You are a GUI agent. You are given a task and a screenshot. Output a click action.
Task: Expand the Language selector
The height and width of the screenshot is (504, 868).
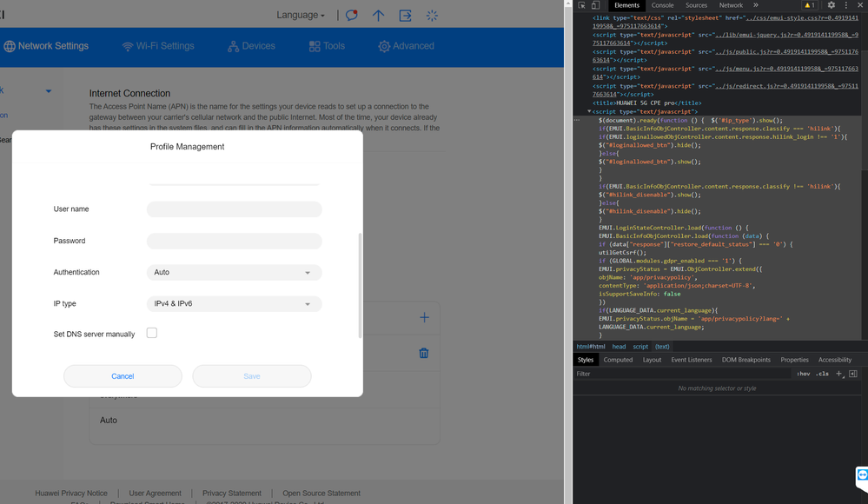point(301,15)
